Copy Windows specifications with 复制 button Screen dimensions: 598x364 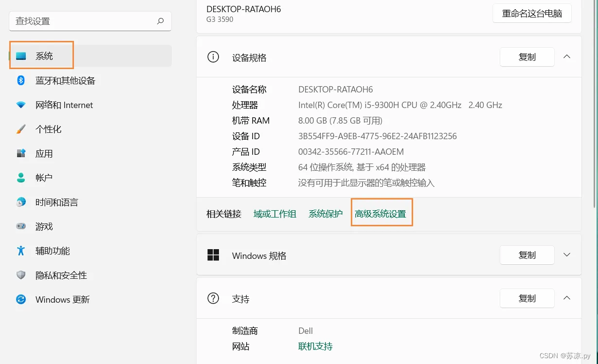tap(527, 255)
